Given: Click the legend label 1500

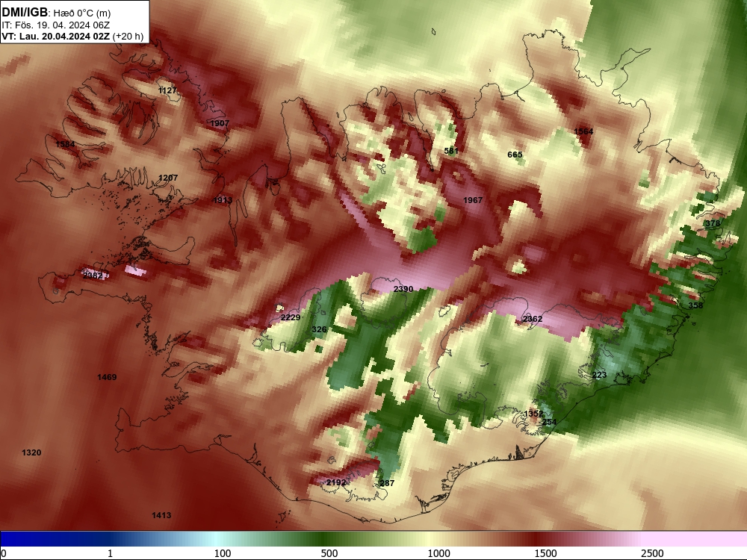Looking at the screenshot, I should point(545,553).
